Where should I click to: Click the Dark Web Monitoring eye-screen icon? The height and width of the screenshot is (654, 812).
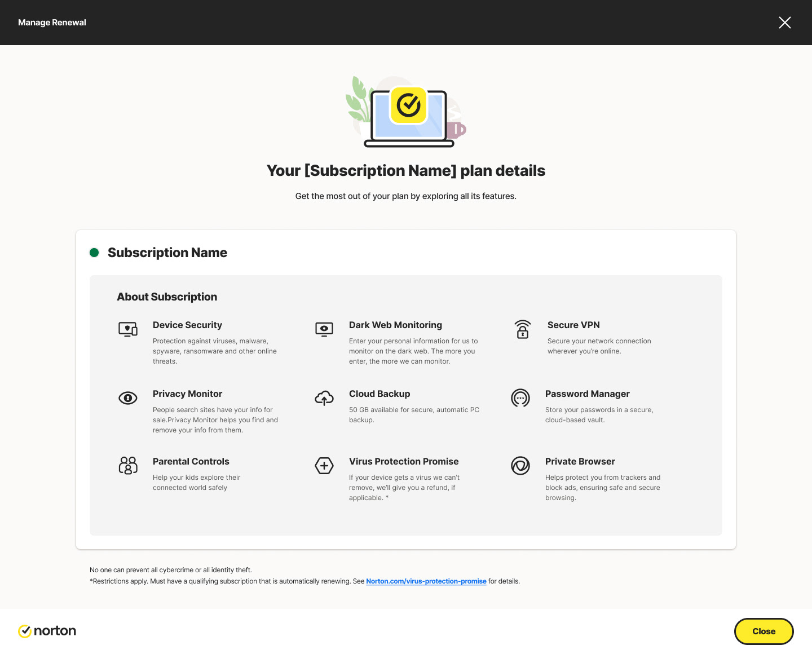[324, 329]
